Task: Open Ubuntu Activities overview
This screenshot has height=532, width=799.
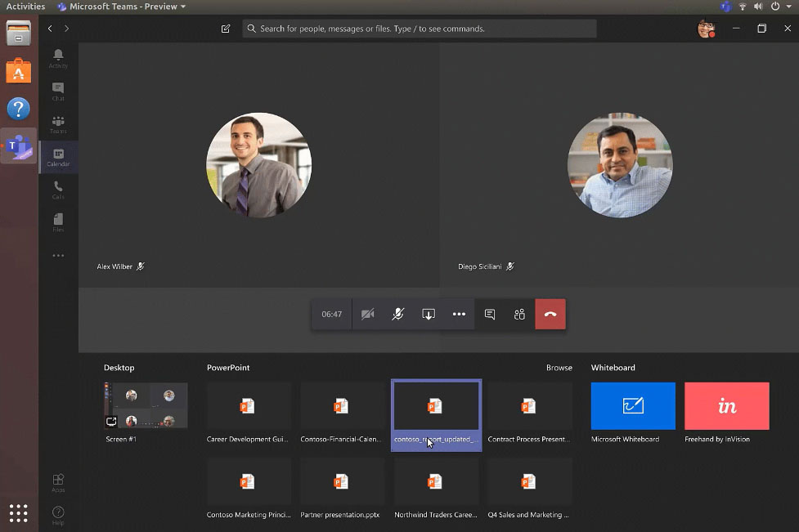Action: [25, 7]
